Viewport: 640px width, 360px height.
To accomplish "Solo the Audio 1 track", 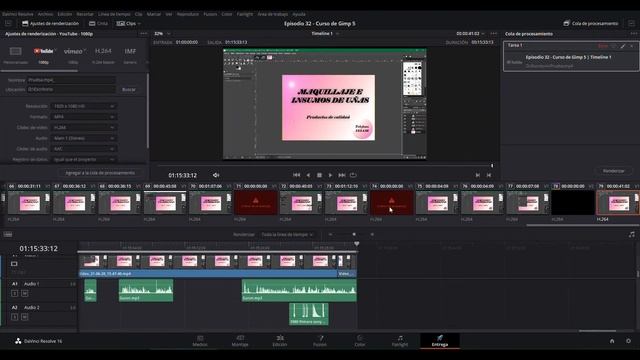I will pyautogui.click(x=15, y=293).
